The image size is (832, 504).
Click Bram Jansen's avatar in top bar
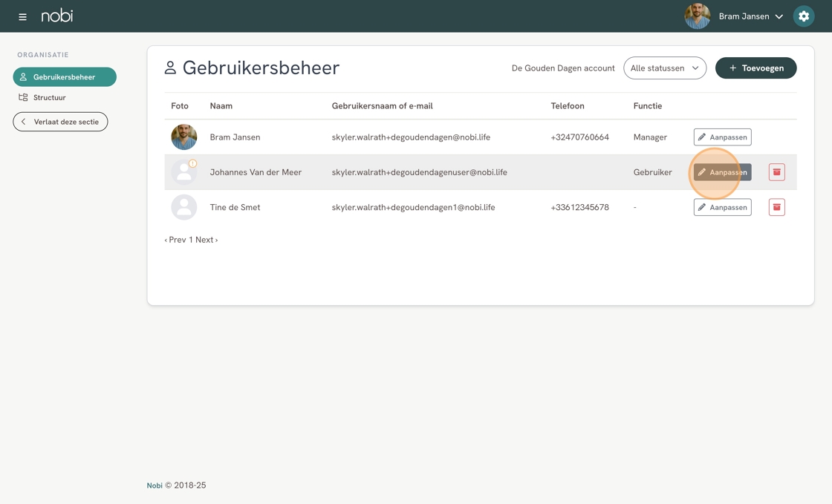coord(697,16)
